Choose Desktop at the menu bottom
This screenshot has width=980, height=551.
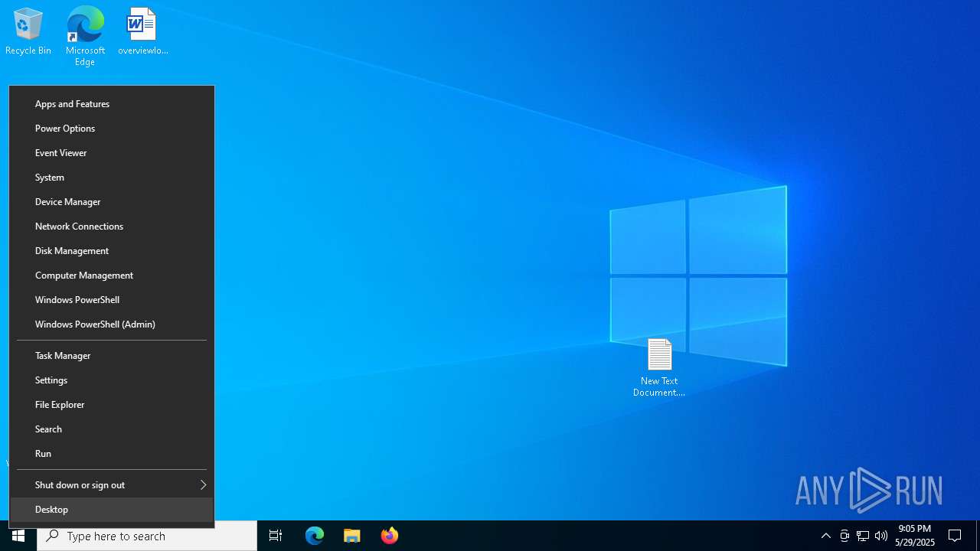pos(112,510)
